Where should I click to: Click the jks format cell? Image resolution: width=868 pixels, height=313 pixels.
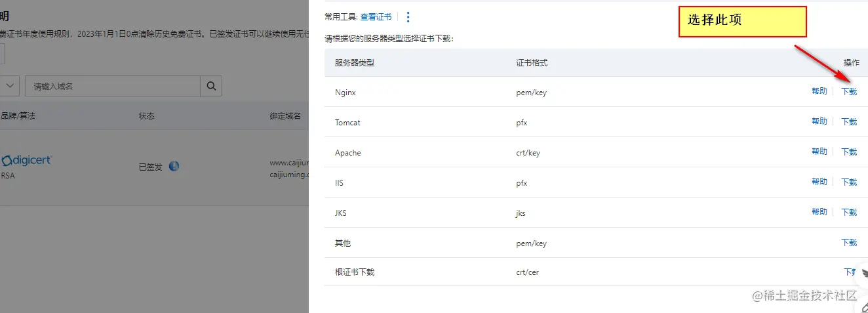pos(521,213)
